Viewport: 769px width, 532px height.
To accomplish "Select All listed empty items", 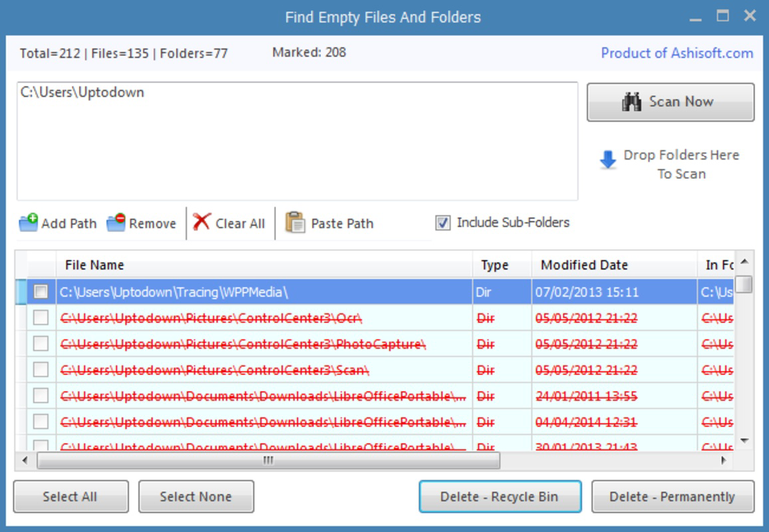I will pos(71,496).
